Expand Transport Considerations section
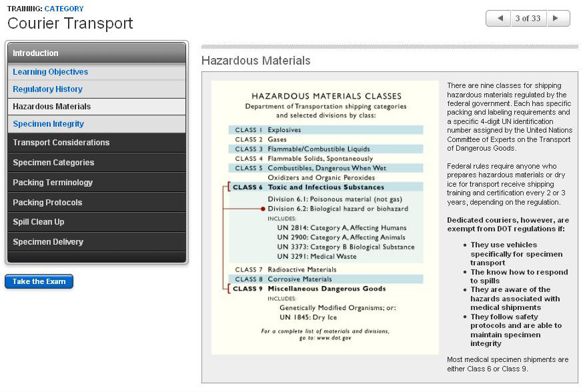The width and height of the screenshot is (585, 392). [61, 143]
